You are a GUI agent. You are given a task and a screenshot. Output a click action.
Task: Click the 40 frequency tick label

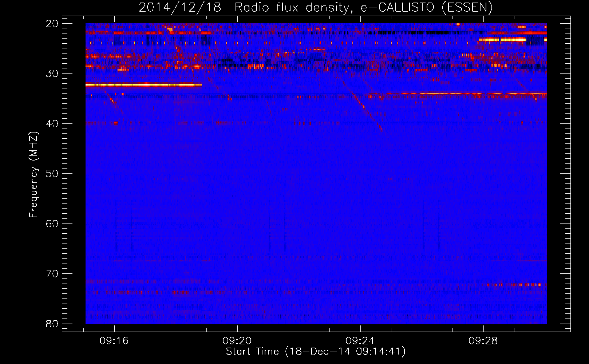tap(52, 124)
